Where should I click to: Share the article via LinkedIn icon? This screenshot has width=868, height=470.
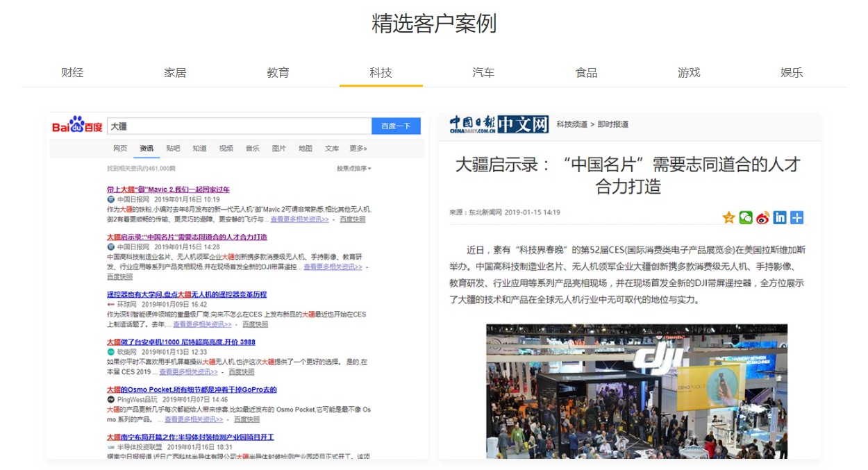click(x=780, y=217)
